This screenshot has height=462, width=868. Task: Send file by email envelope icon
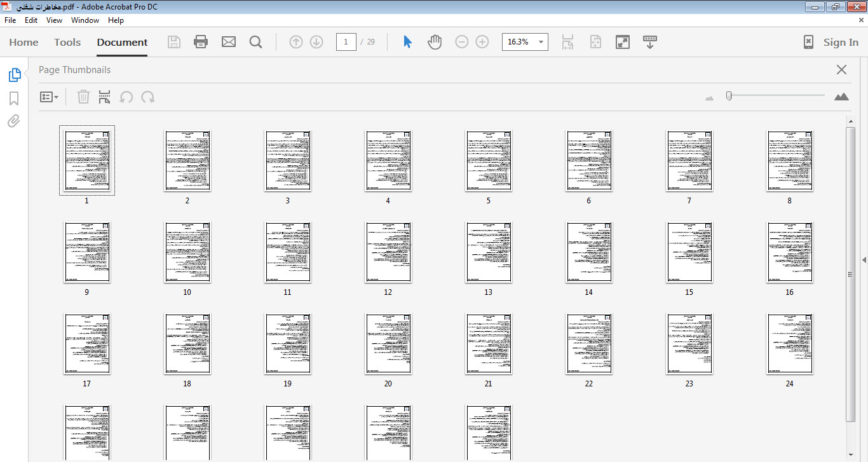[228, 42]
